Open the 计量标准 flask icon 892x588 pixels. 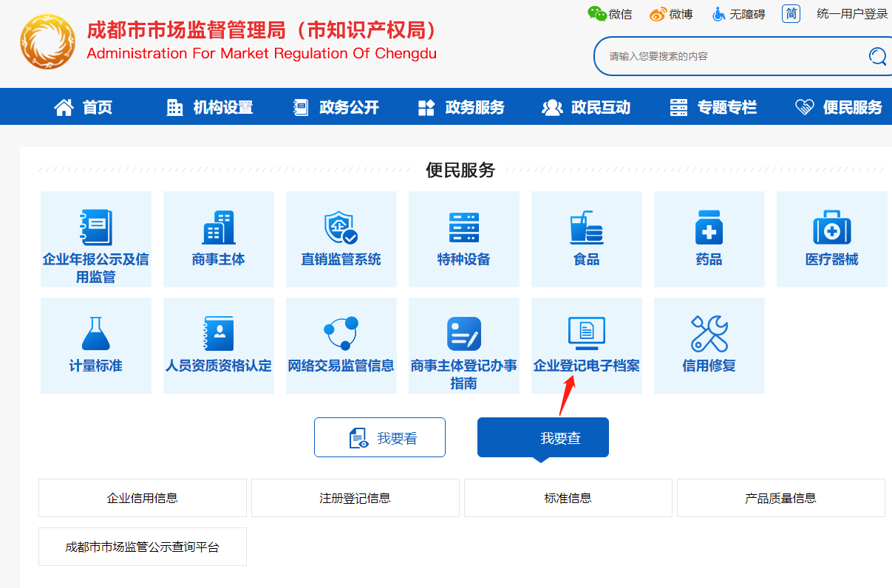tap(95, 335)
